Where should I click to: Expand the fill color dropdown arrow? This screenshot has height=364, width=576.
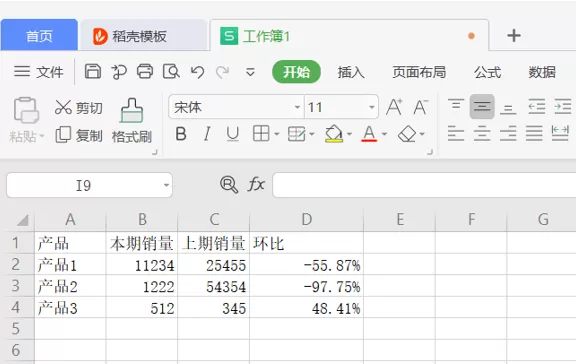pyautogui.click(x=349, y=134)
